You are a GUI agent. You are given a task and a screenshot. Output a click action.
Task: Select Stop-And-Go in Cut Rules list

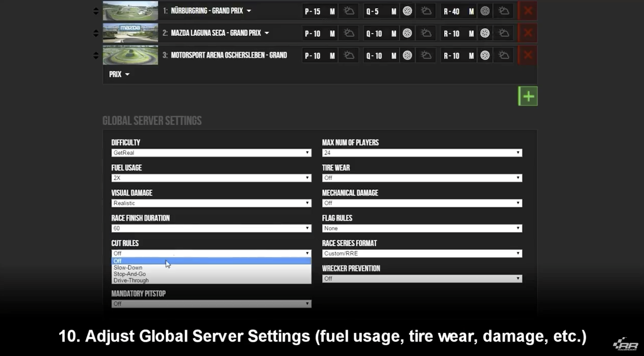tap(211, 274)
